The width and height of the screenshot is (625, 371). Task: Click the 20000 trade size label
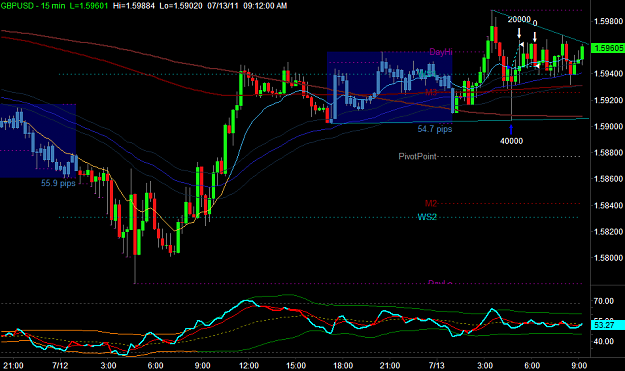[519, 20]
